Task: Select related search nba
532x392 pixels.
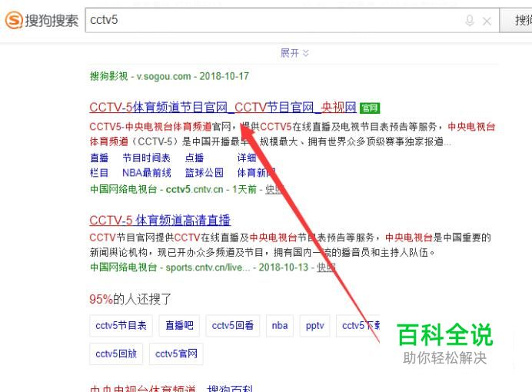Action: coord(280,326)
